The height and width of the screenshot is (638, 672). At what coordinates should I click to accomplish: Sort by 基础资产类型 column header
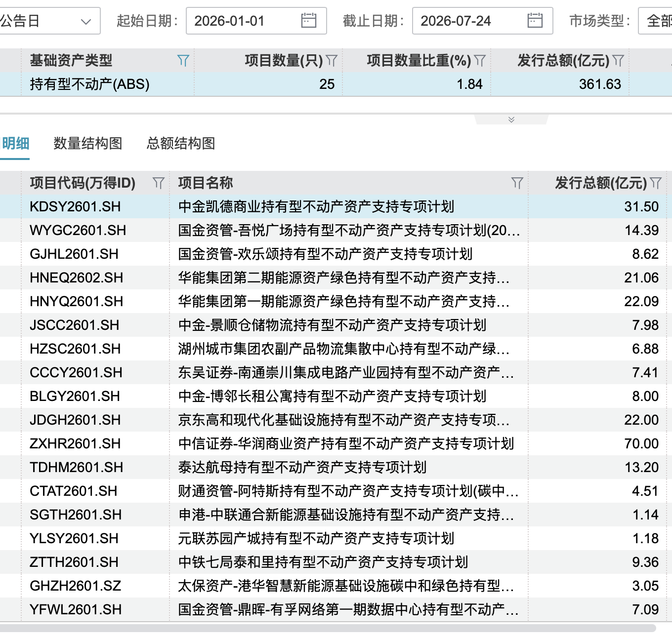click(x=71, y=61)
